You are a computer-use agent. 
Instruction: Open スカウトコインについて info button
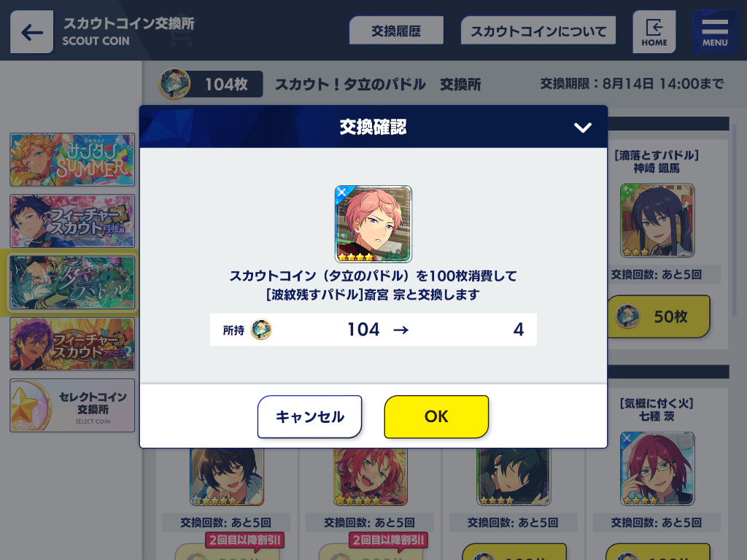[x=538, y=31]
